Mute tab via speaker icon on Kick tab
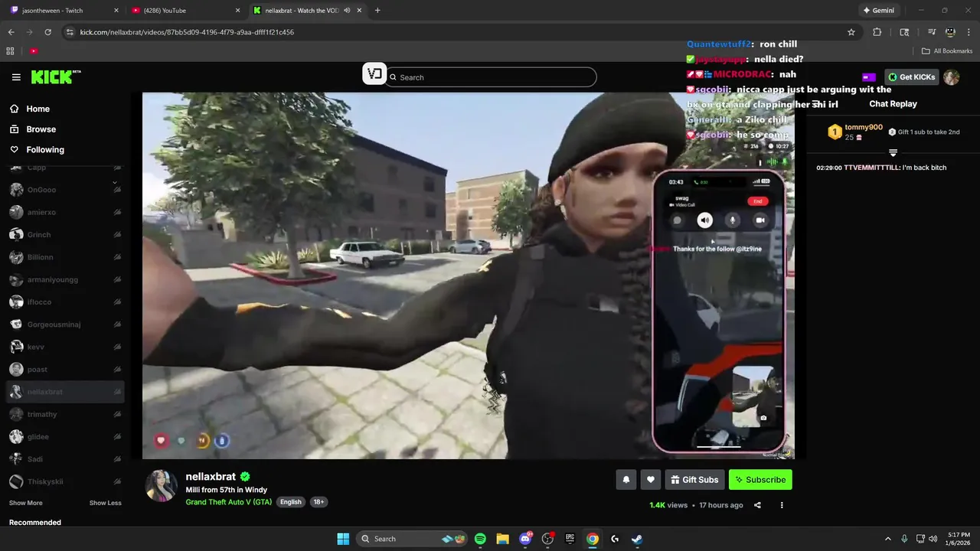Image resolution: width=980 pixels, height=551 pixels. point(347,11)
